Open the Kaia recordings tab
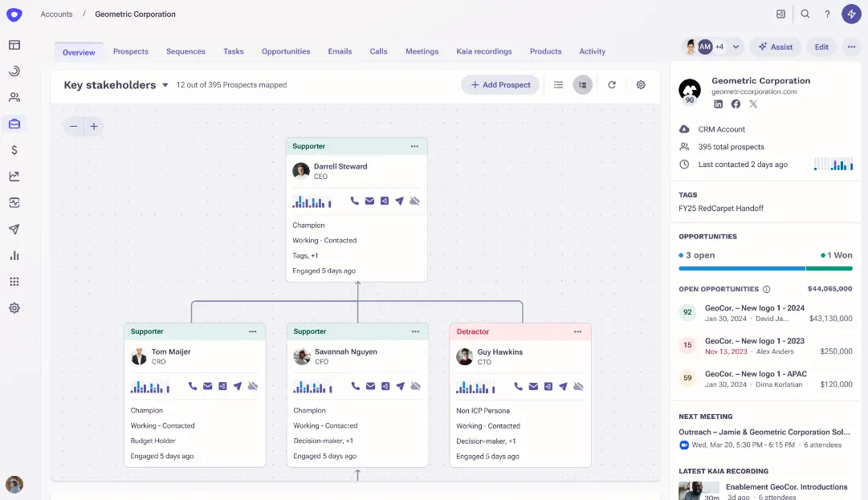868x500 pixels. 484,51
